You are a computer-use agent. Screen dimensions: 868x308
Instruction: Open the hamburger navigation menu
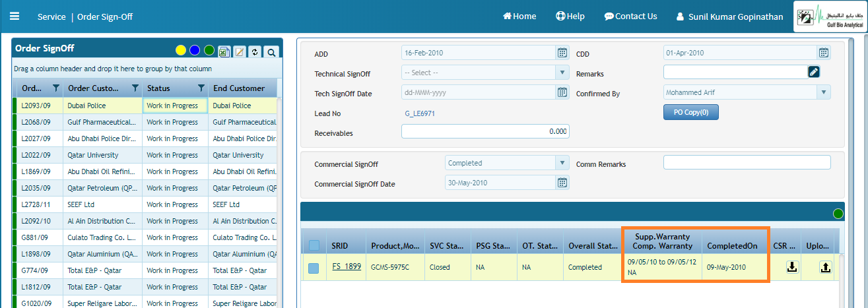tap(15, 16)
